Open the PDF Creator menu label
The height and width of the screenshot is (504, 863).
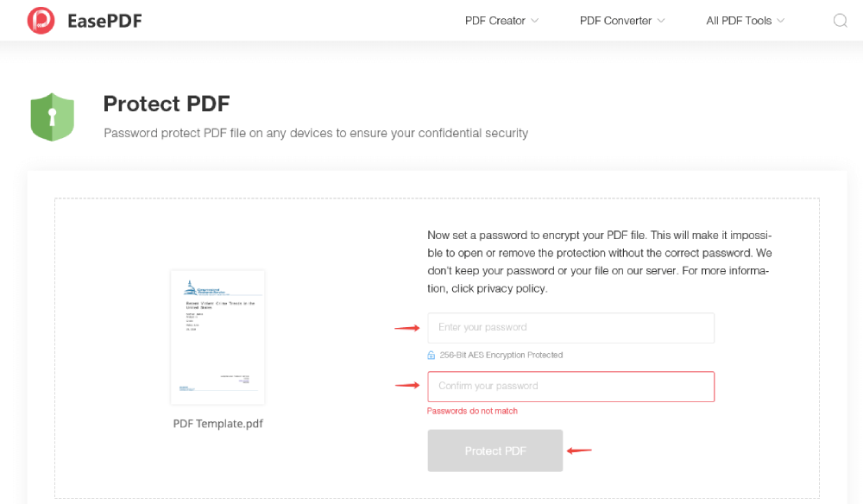[494, 21]
